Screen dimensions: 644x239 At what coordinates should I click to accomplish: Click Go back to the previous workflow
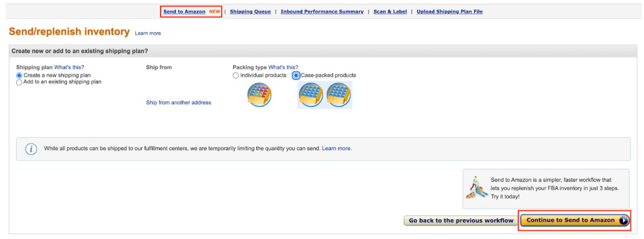[461, 221]
